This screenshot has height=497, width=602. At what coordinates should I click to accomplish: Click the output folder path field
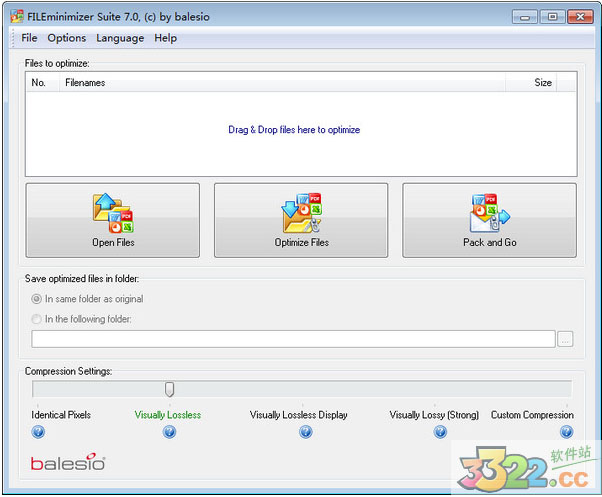293,339
